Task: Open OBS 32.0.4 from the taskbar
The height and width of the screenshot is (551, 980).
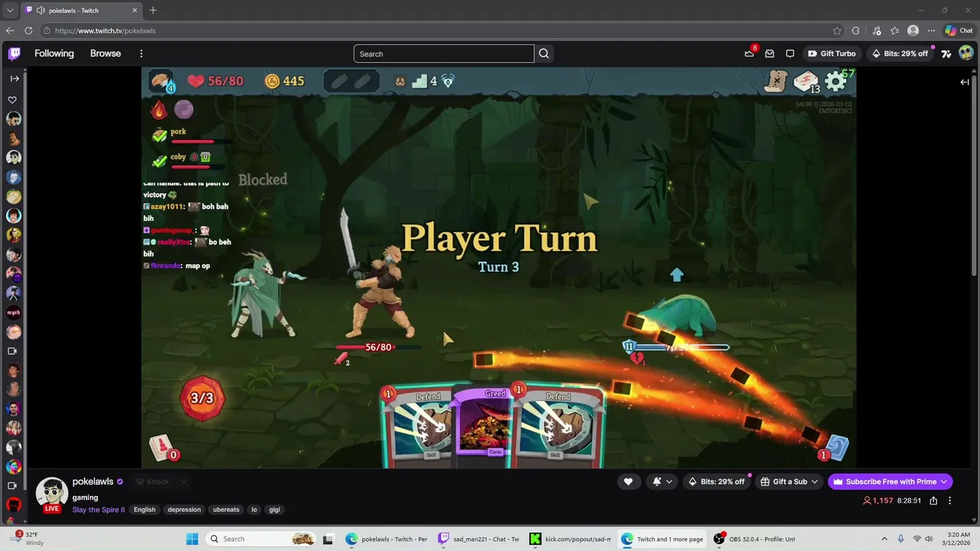Action: 754,539
